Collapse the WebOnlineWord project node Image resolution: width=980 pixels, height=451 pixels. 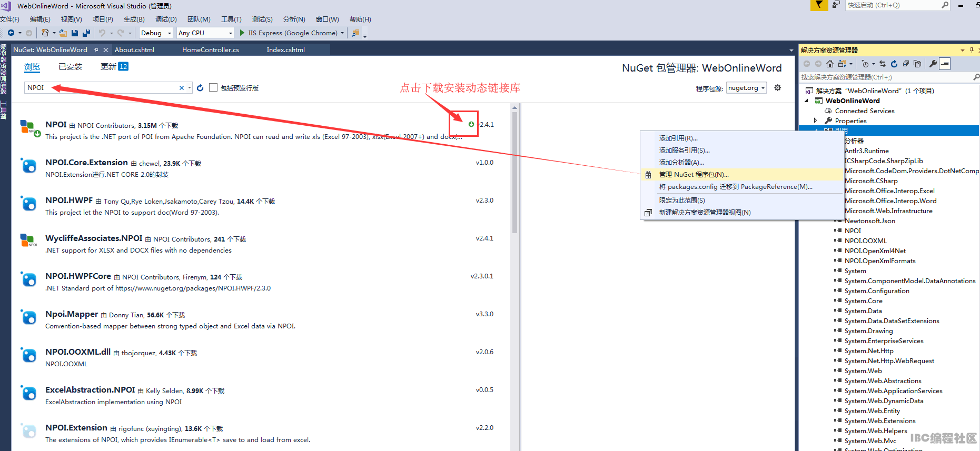[806, 101]
